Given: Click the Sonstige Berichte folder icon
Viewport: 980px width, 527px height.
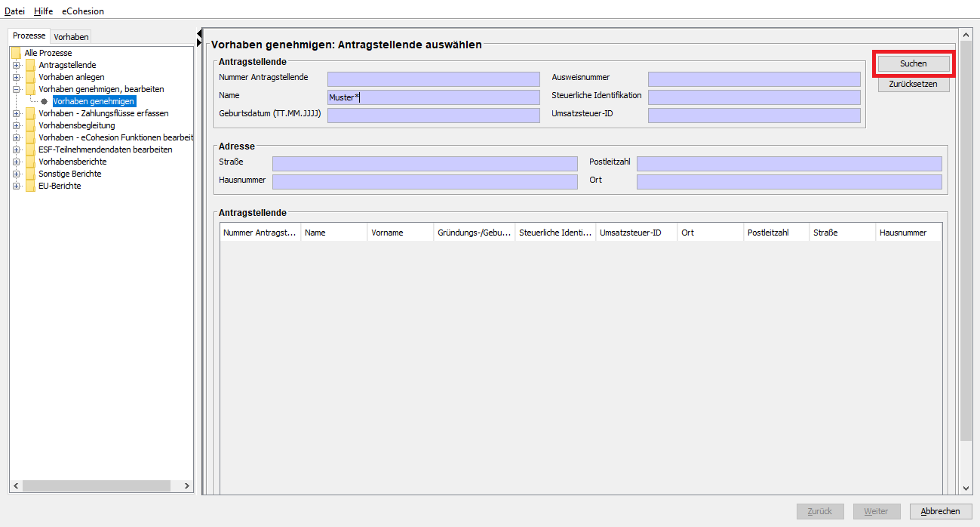Looking at the screenshot, I should coord(31,174).
